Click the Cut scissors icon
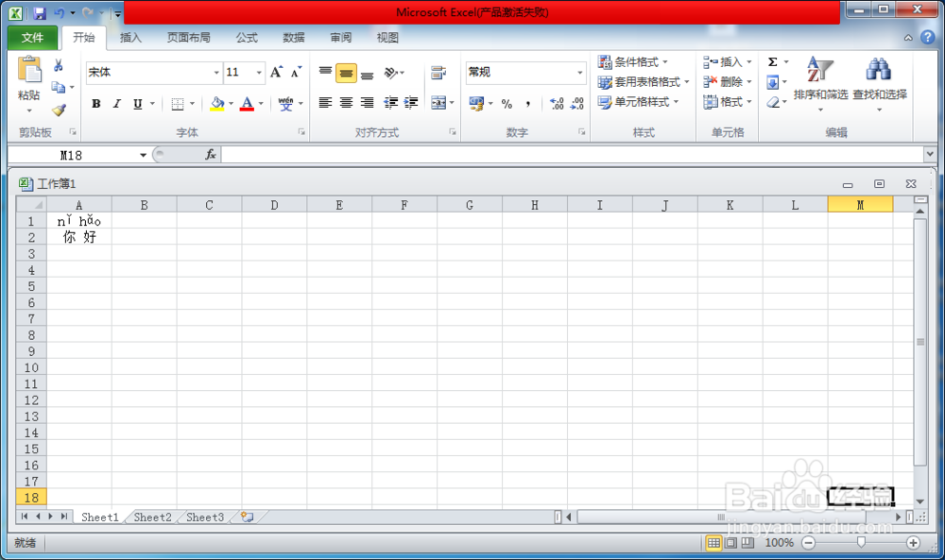The image size is (945, 560). pyautogui.click(x=59, y=65)
